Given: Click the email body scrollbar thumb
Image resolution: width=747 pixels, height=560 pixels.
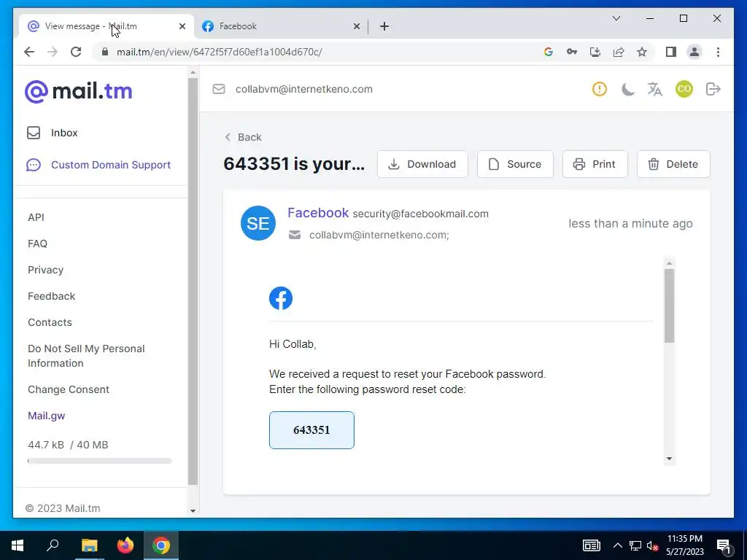Looking at the screenshot, I should point(670,306).
